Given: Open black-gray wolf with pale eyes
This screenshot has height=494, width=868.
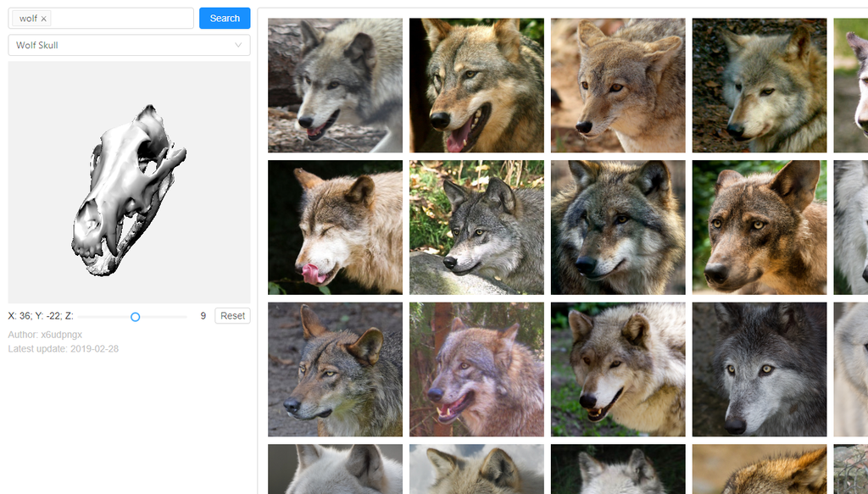Looking at the screenshot, I should [759, 369].
